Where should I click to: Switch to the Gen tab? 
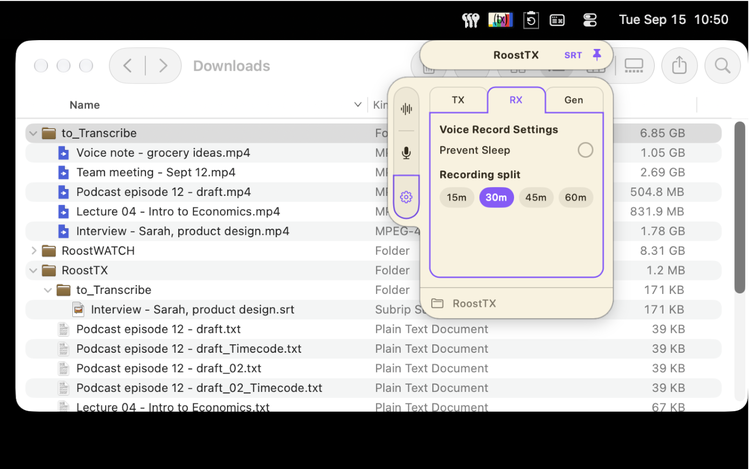point(574,100)
